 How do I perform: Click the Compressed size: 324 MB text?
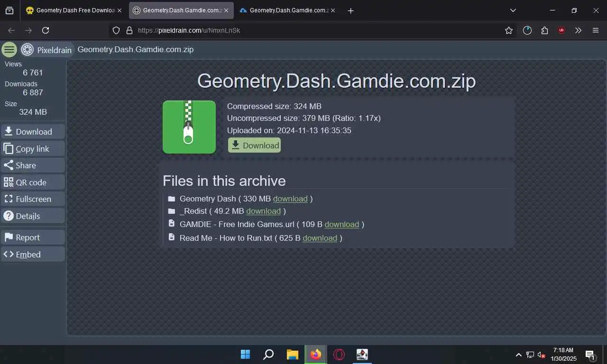pos(274,106)
